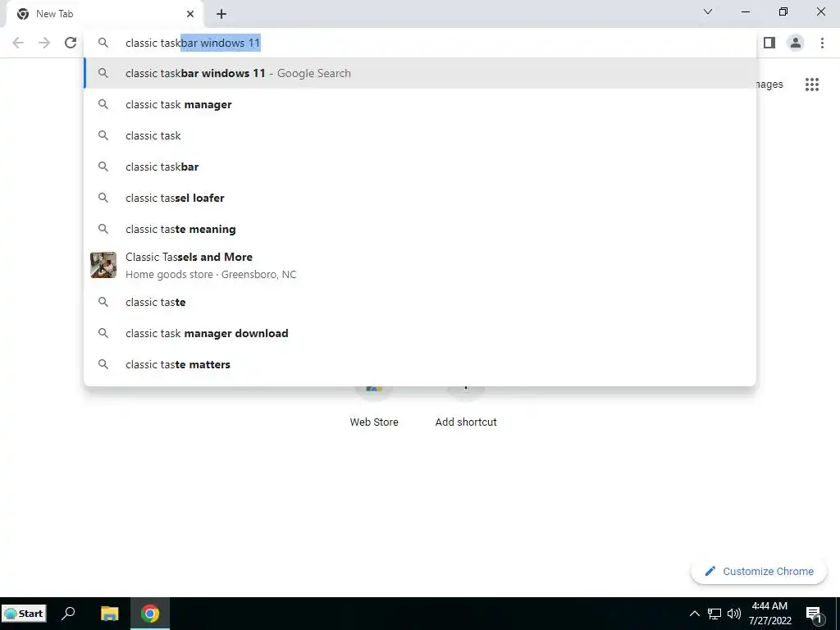Viewport: 840px width, 630px height.
Task: Close the New Tab tab
Action: pos(190,14)
